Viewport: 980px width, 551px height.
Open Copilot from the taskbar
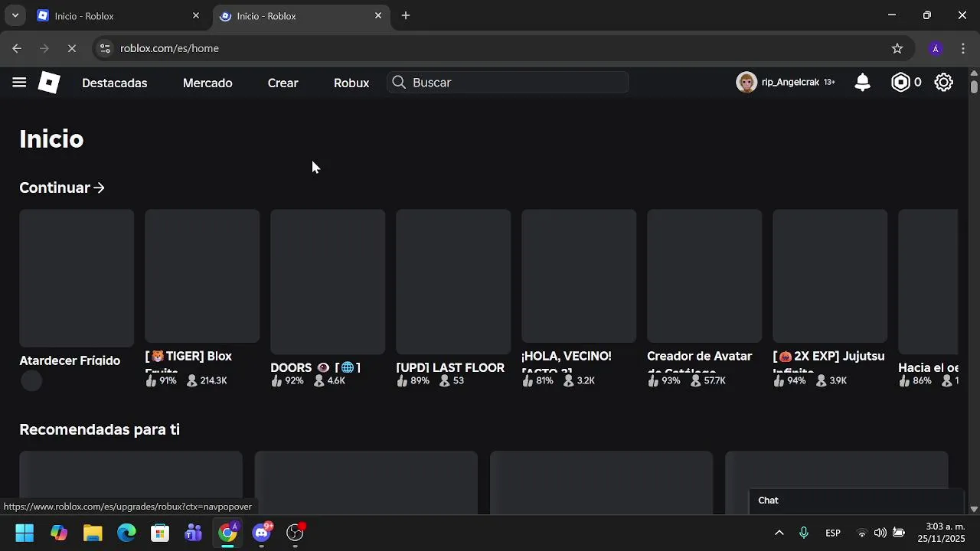[x=59, y=533]
